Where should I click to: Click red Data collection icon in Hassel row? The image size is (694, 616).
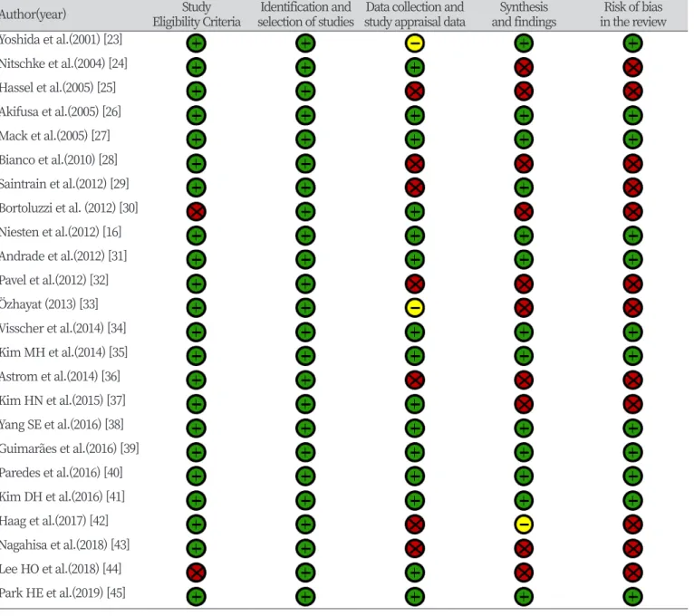[x=415, y=91]
